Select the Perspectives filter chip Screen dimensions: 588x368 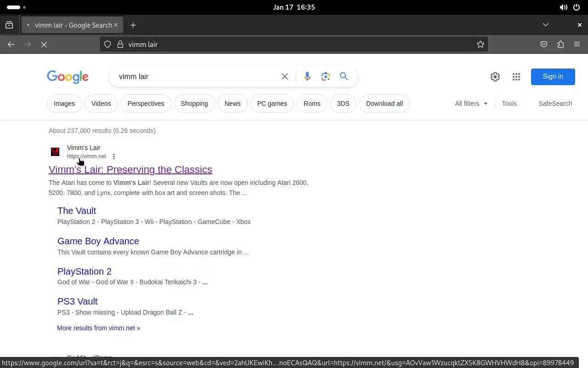tap(146, 103)
